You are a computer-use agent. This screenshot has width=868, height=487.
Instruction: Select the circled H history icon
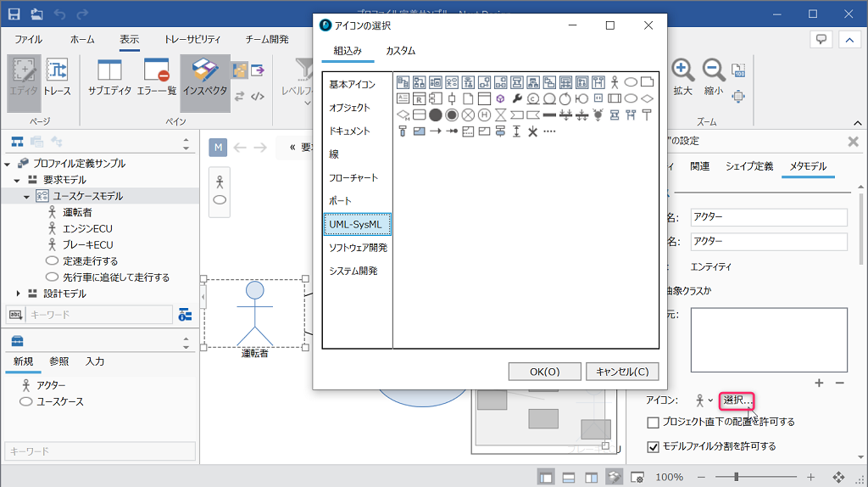pos(484,115)
